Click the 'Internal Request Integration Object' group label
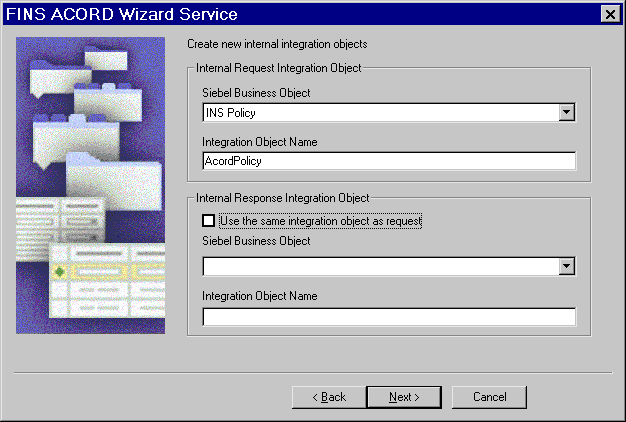 coord(279,68)
